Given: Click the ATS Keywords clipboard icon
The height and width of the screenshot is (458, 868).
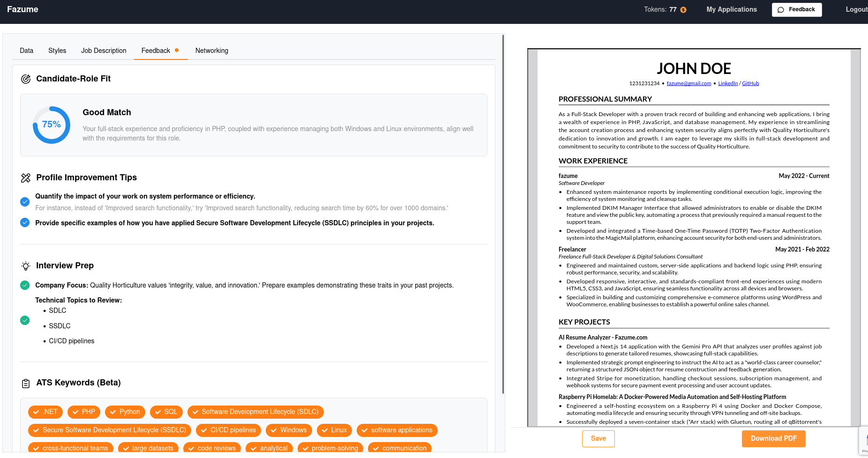Looking at the screenshot, I should tap(26, 384).
